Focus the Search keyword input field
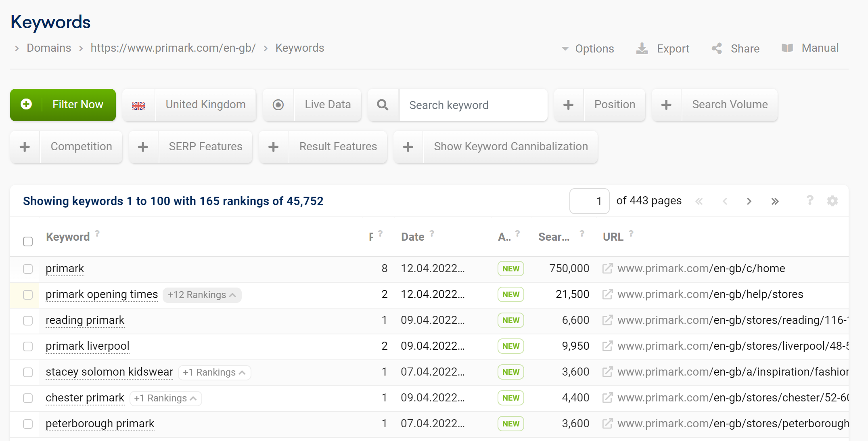Image resolution: width=868 pixels, height=441 pixels. (473, 105)
